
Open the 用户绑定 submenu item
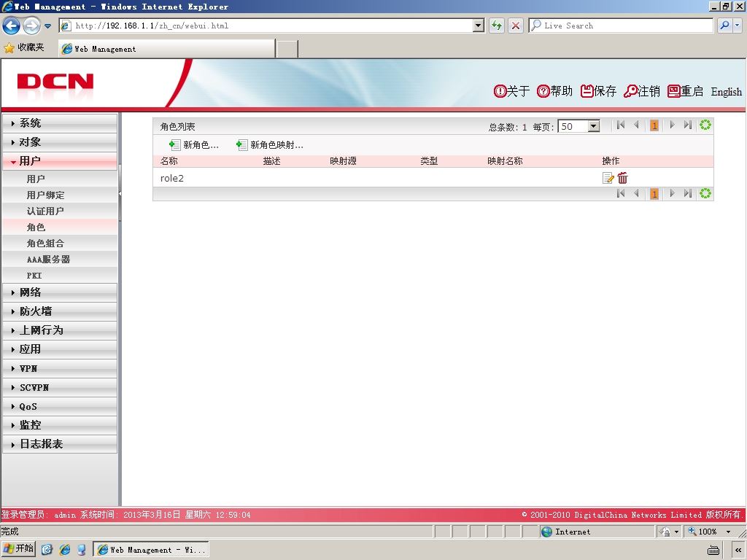point(60,195)
